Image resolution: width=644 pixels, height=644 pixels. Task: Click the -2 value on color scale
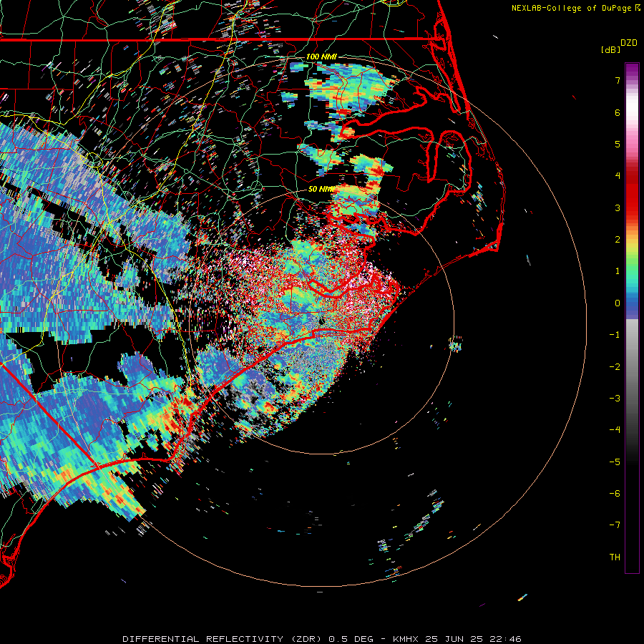point(615,367)
